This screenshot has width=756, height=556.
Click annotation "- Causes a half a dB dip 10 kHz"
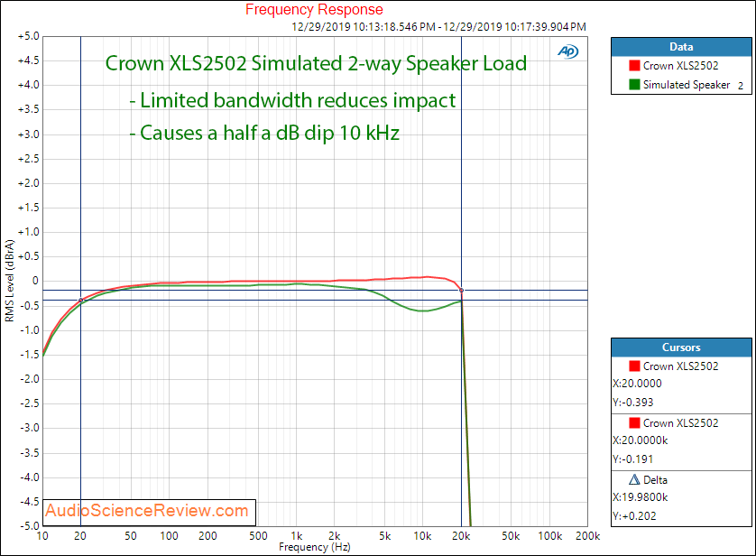click(x=264, y=133)
